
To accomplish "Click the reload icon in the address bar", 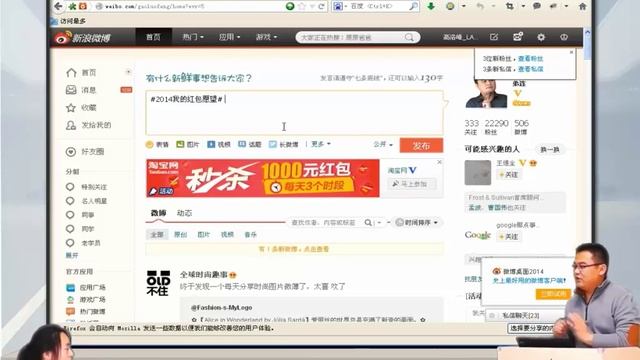I will [x=322, y=6].
